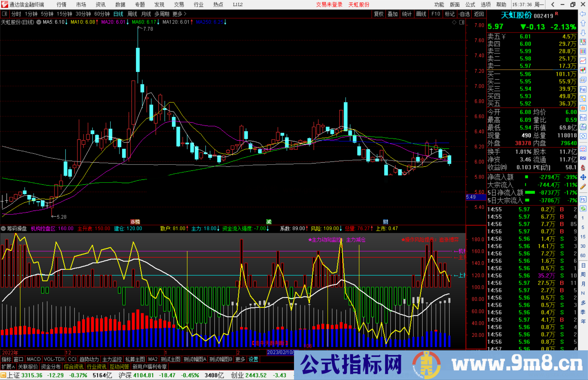The image size is (588, 380).
Task: Toggle the panel icon left of 分时
Action: (5, 14)
